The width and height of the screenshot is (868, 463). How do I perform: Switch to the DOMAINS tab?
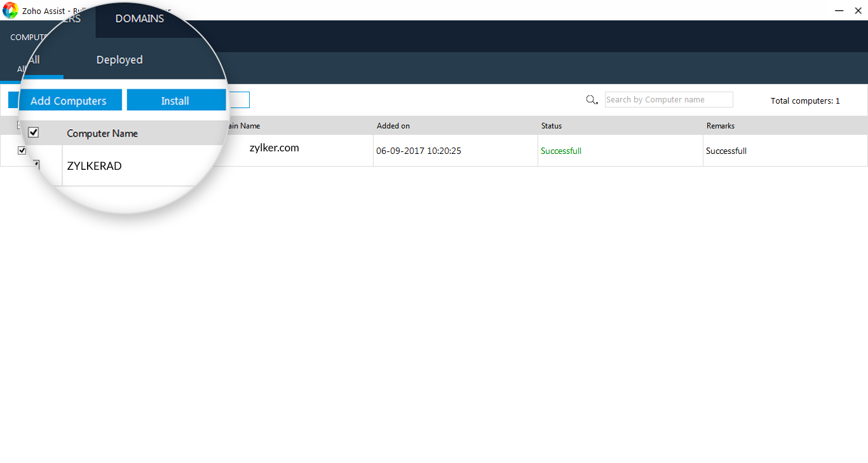140,18
